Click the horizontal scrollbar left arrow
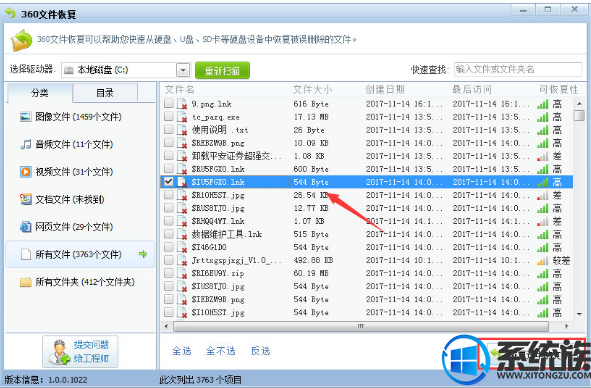 click(166, 327)
